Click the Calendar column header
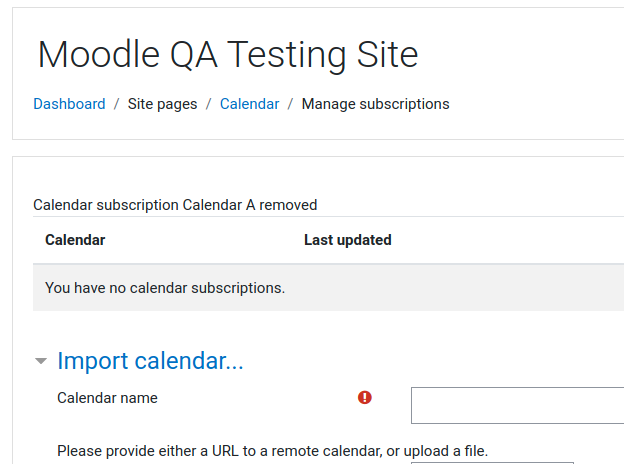The width and height of the screenshot is (624, 464). 75,240
